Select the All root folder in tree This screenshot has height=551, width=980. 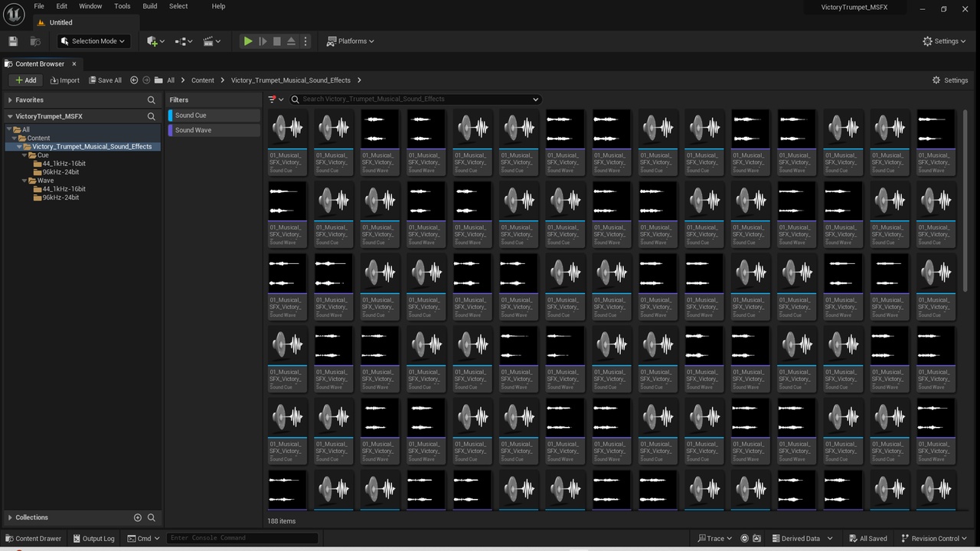pyautogui.click(x=25, y=130)
